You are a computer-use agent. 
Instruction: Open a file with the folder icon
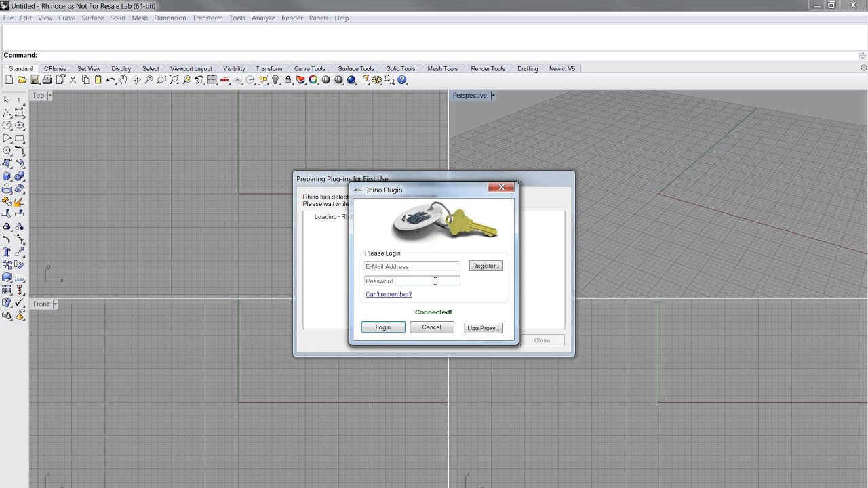(22, 80)
